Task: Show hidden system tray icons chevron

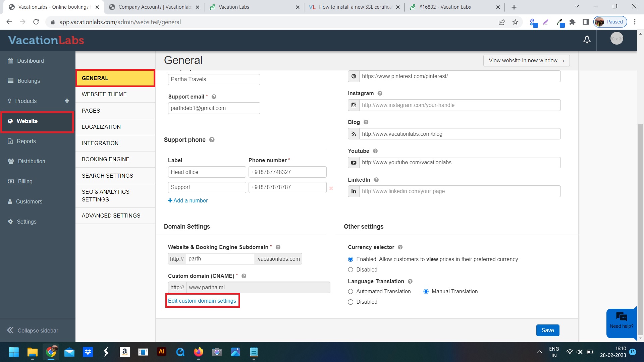Action: 539,352
